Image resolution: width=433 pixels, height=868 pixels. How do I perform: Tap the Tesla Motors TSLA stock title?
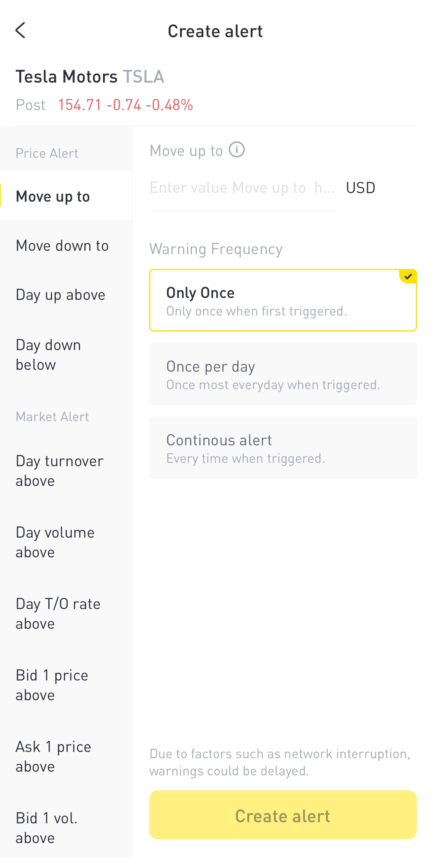pos(90,77)
